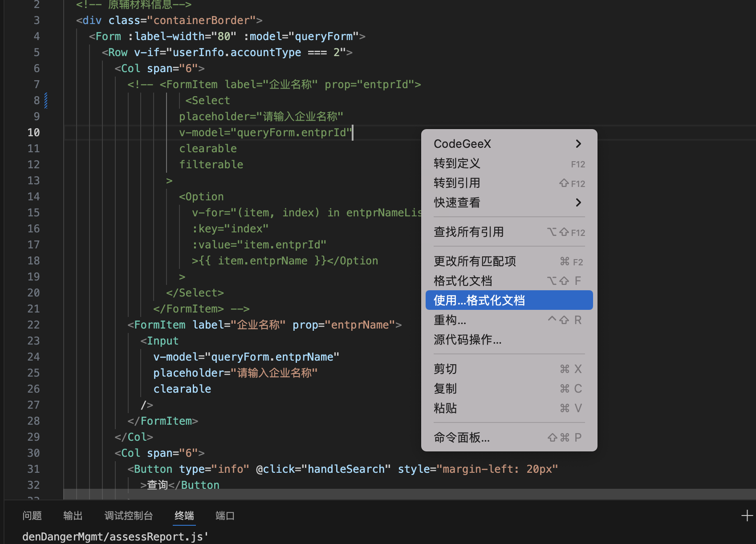Click the modified-line marker beside line 8
The width and height of the screenshot is (756, 544).
coord(46,101)
